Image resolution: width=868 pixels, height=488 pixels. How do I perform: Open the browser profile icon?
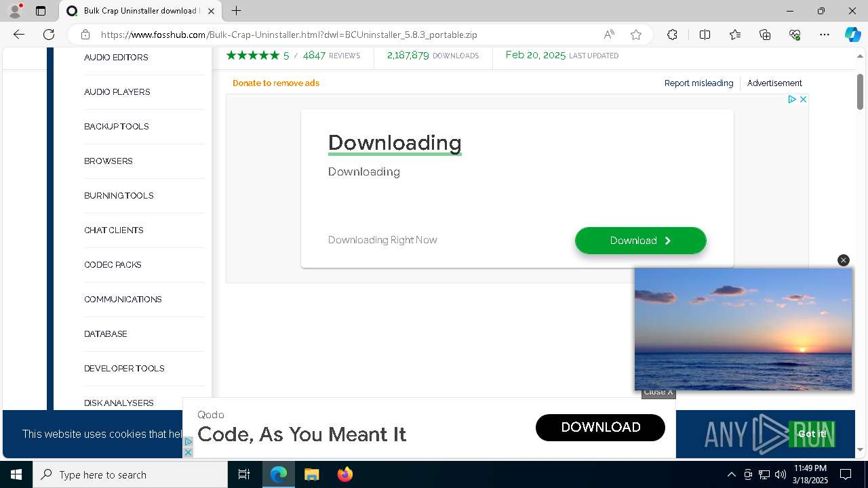click(15, 11)
